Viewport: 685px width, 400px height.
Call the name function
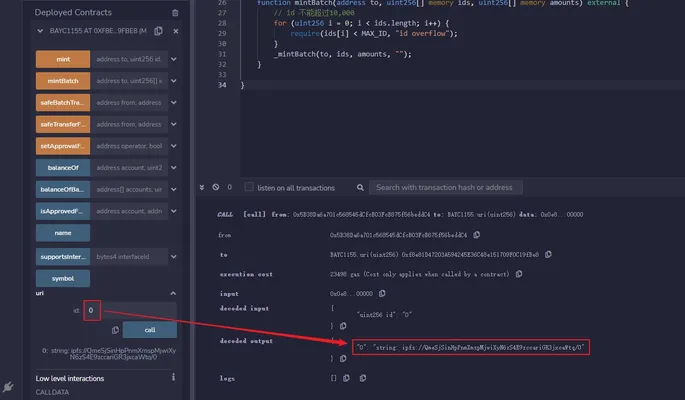click(x=63, y=233)
